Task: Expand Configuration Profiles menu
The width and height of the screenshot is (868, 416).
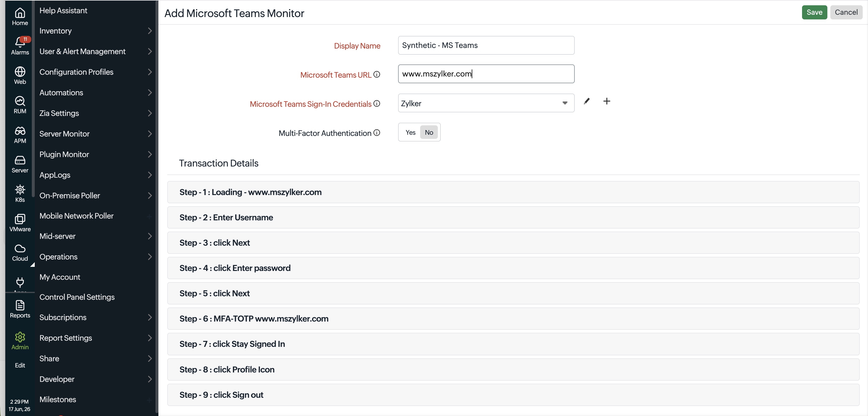Action: [95, 72]
